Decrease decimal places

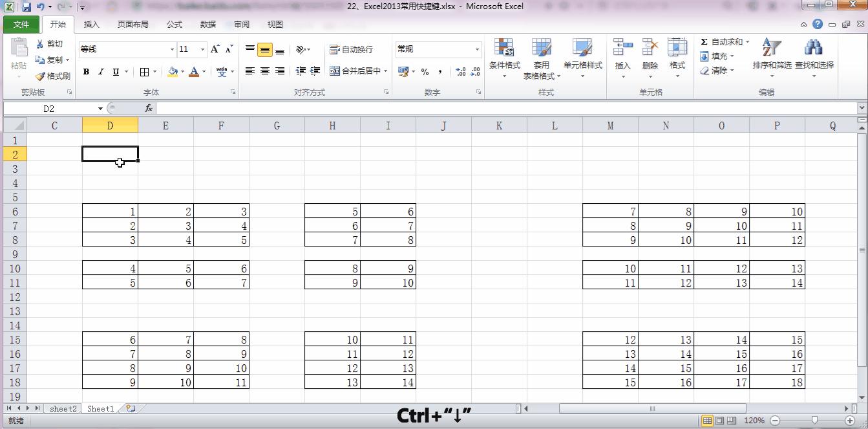tap(476, 72)
